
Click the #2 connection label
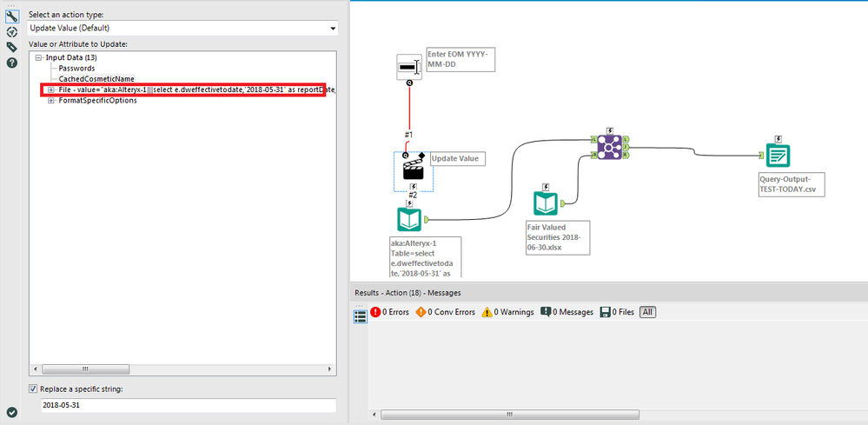(413, 195)
